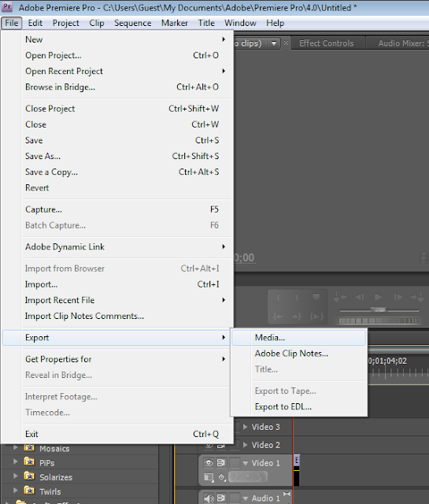Viewport: 429px width, 504px height.
Task: Go to previous marker in monitor
Action: pos(340,298)
